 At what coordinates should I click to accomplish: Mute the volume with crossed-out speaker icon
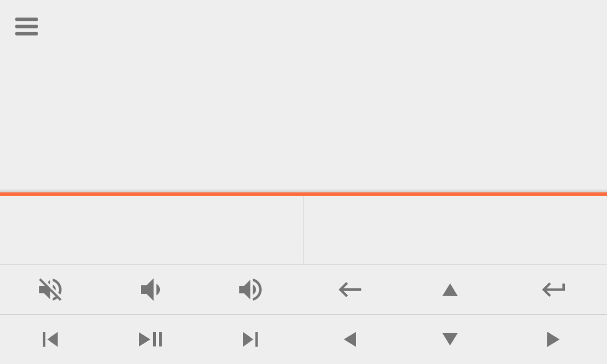50,290
